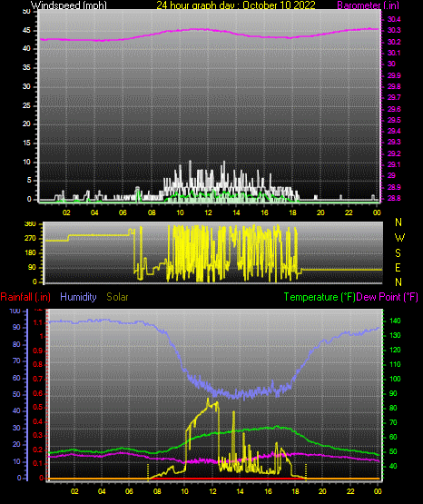The width and height of the screenshot is (423, 504).
Task: Click the '22' hour label under the windspeed graph
Action: [349, 212]
